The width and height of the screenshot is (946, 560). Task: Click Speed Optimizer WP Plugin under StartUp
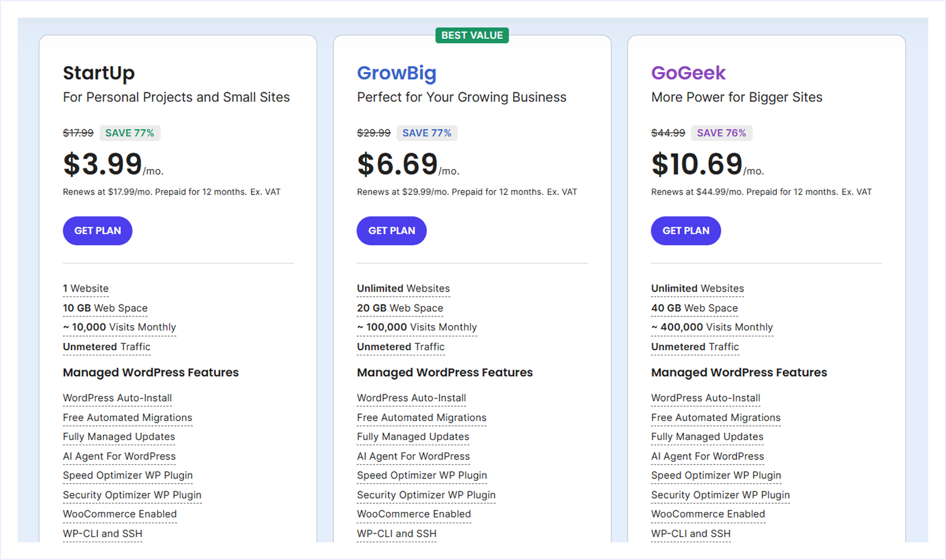pos(127,475)
